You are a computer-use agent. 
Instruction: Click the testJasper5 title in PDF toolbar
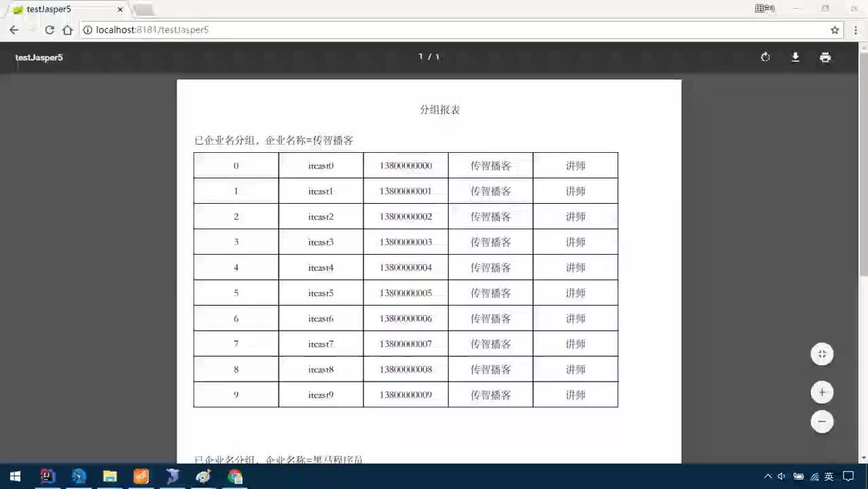[39, 58]
